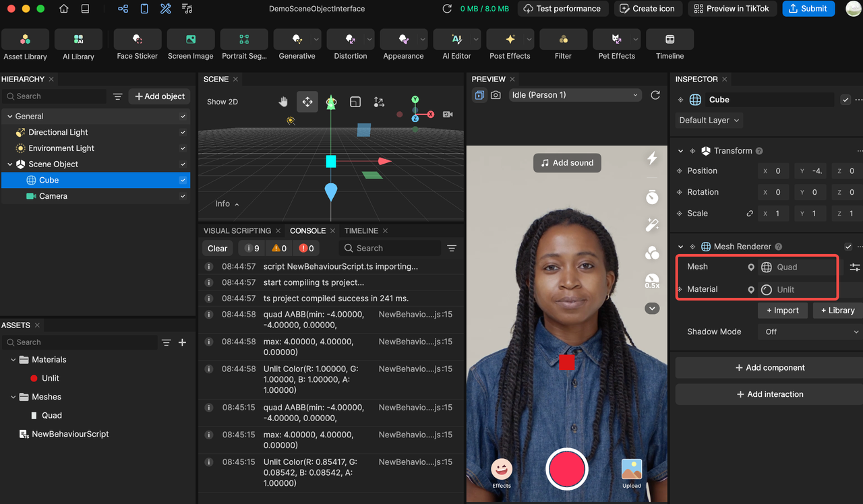Image resolution: width=863 pixels, height=504 pixels.
Task: Open the Timeline toolbar icon
Action: pos(669,45)
